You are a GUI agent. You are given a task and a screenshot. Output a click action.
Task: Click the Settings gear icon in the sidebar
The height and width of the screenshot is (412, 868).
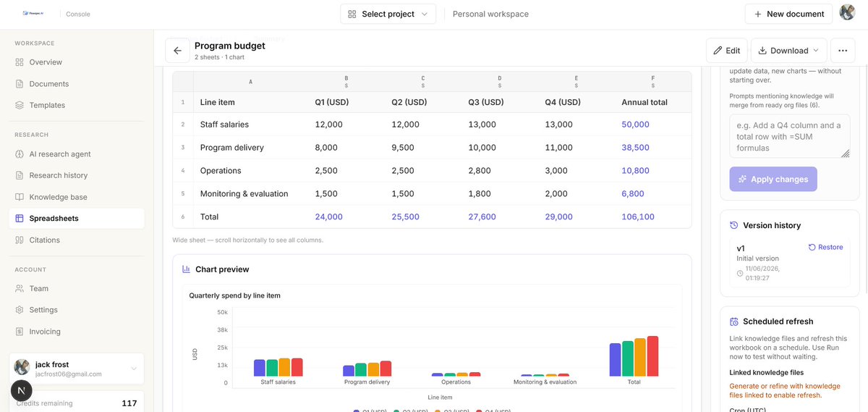pyautogui.click(x=20, y=310)
